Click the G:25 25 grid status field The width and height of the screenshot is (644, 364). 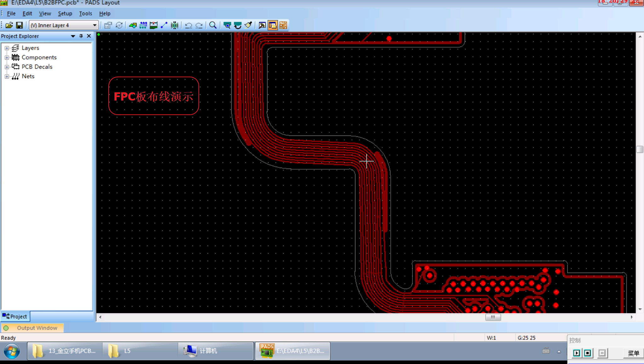click(526, 338)
